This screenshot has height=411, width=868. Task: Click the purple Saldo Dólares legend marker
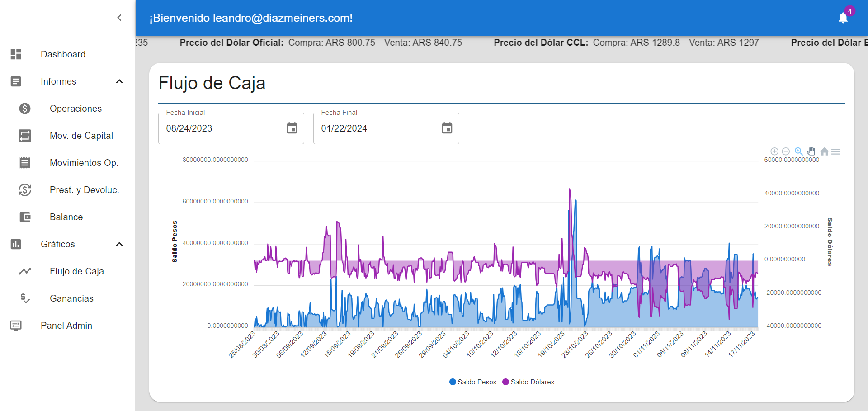pyautogui.click(x=505, y=382)
